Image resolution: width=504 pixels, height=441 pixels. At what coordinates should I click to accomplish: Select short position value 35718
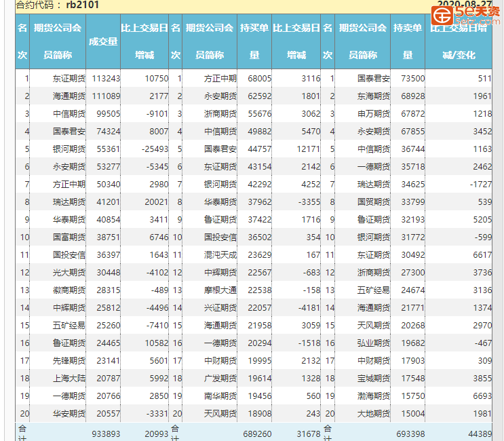[412, 167]
